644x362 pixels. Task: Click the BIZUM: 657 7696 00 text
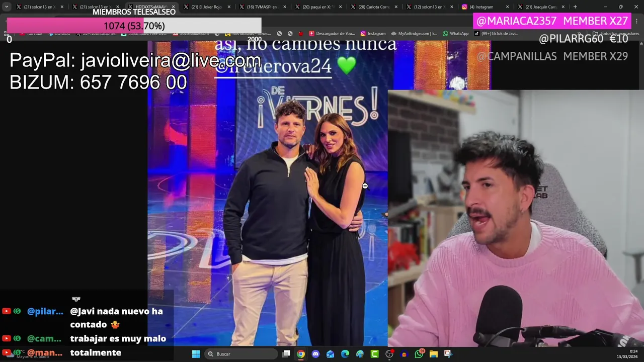pos(98,82)
